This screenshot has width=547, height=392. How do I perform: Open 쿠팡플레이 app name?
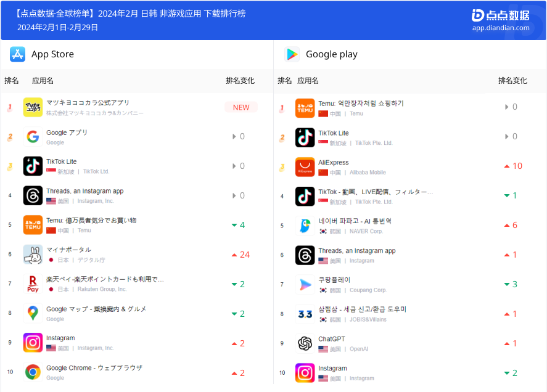click(x=334, y=280)
